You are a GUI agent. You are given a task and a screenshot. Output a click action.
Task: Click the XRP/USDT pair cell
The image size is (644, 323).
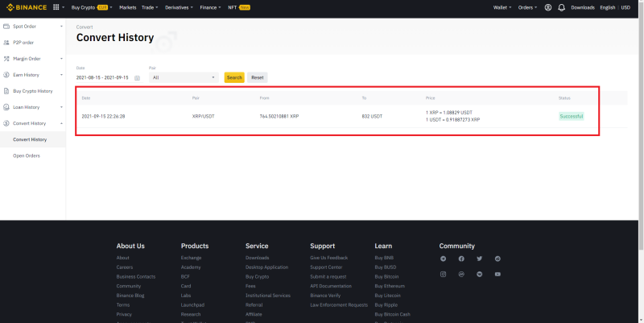coord(204,116)
